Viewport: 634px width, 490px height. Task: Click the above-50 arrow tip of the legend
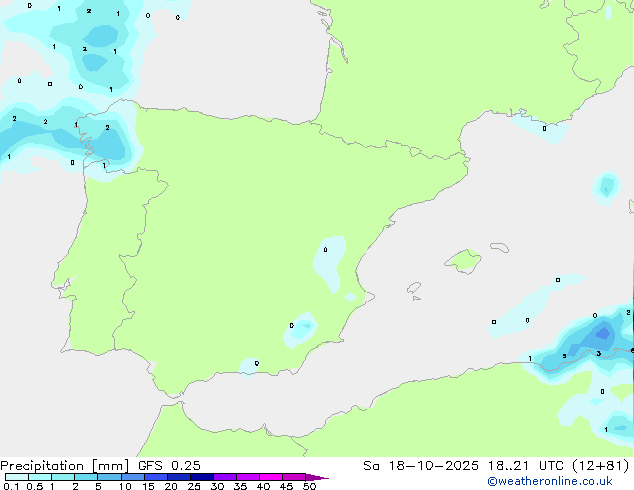317,477
